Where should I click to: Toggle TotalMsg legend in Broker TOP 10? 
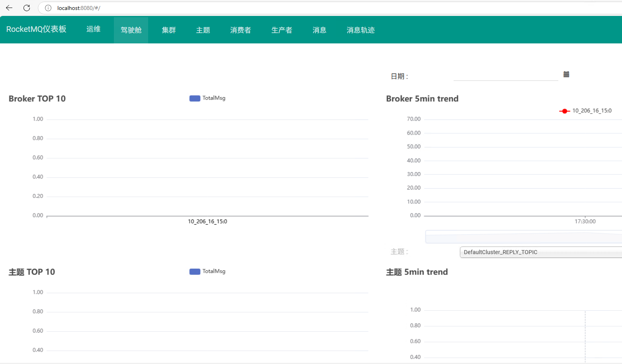pyautogui.click(x=207, y=98)
